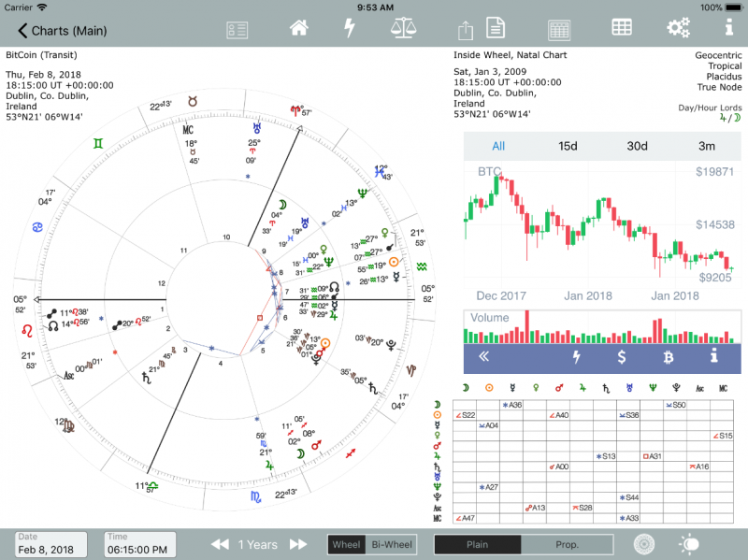Open the transits lightning icon in toolbar
The image size is (748, 560).
coord(348,29)
